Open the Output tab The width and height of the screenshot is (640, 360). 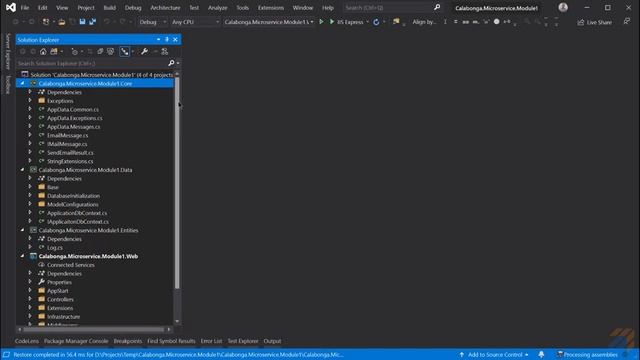click(272, 341)
